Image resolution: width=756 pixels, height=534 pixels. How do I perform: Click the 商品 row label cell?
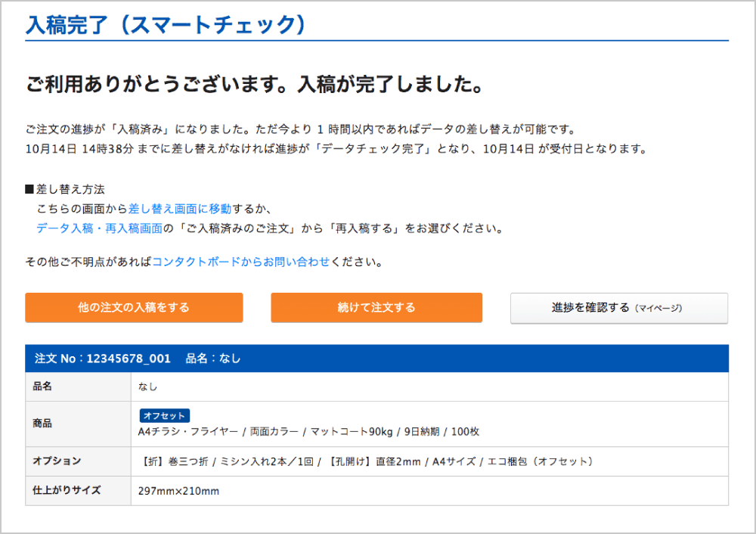pos(42,424)
